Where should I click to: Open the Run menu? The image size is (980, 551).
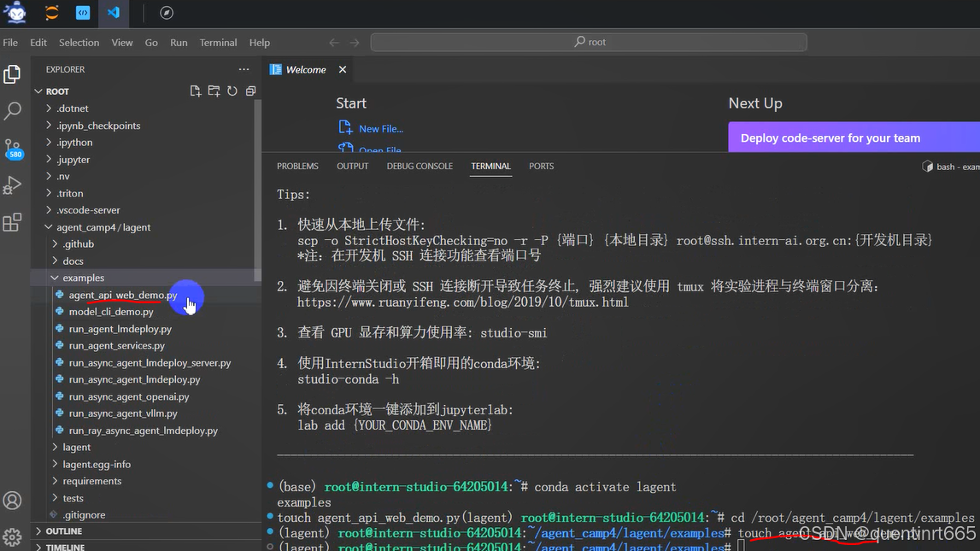tap(179, 43)
